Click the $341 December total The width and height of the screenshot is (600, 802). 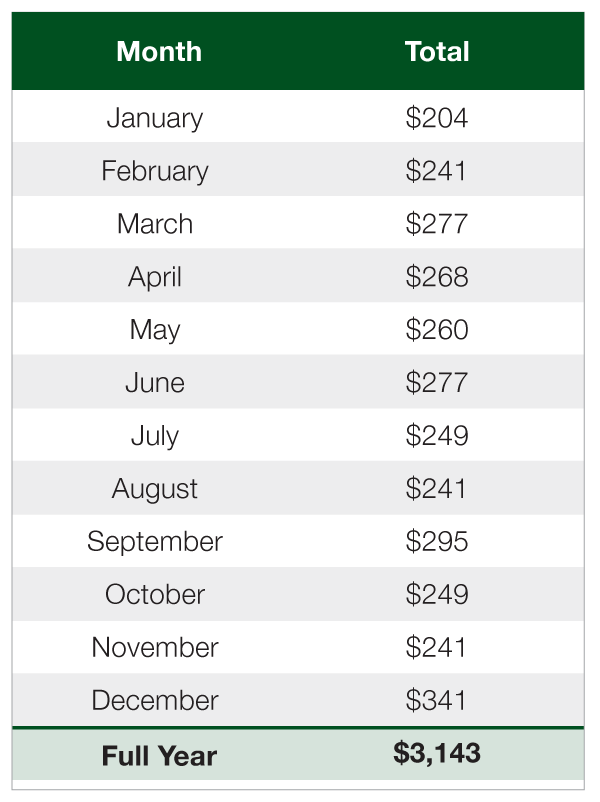(437, 701)
